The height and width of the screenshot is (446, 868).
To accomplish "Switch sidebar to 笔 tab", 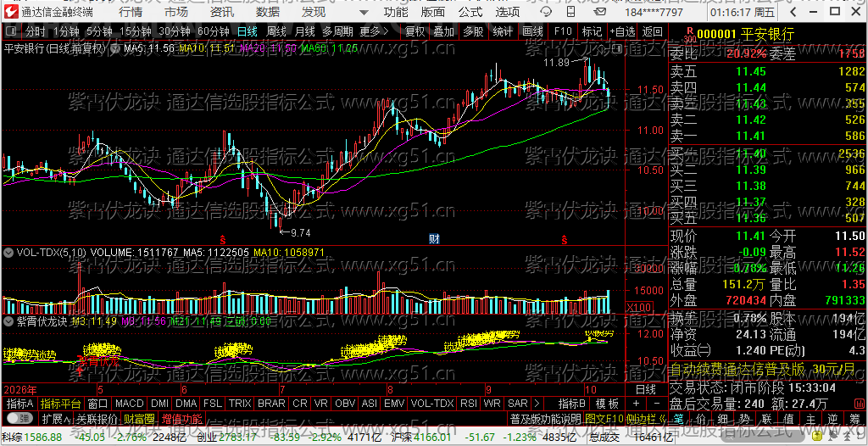I will coord(679,418).
